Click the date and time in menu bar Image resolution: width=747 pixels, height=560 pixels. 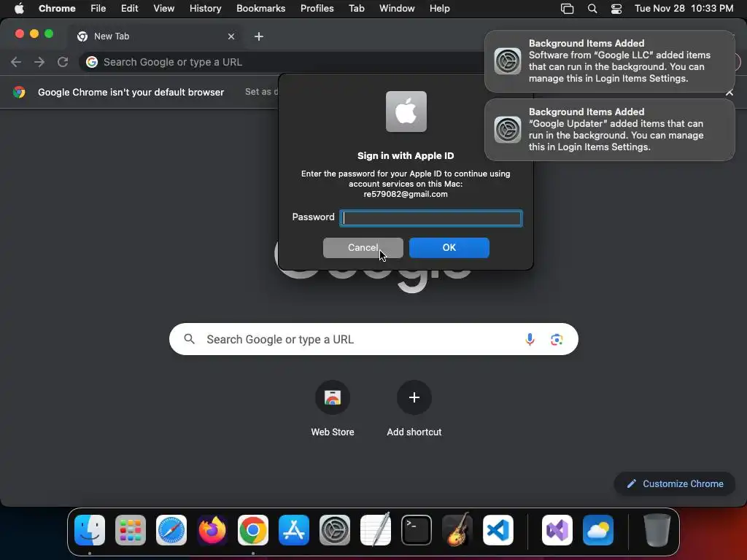[684, 8]
